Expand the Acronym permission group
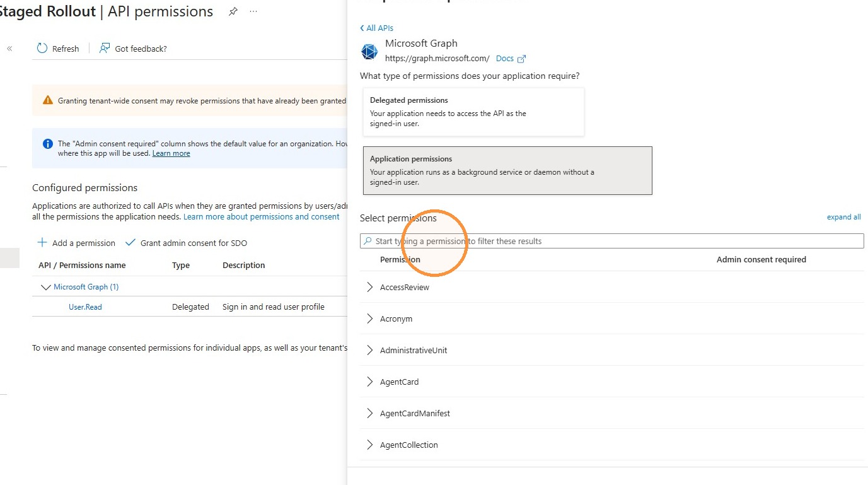This screenshot has width=868, height=485. 369,318
